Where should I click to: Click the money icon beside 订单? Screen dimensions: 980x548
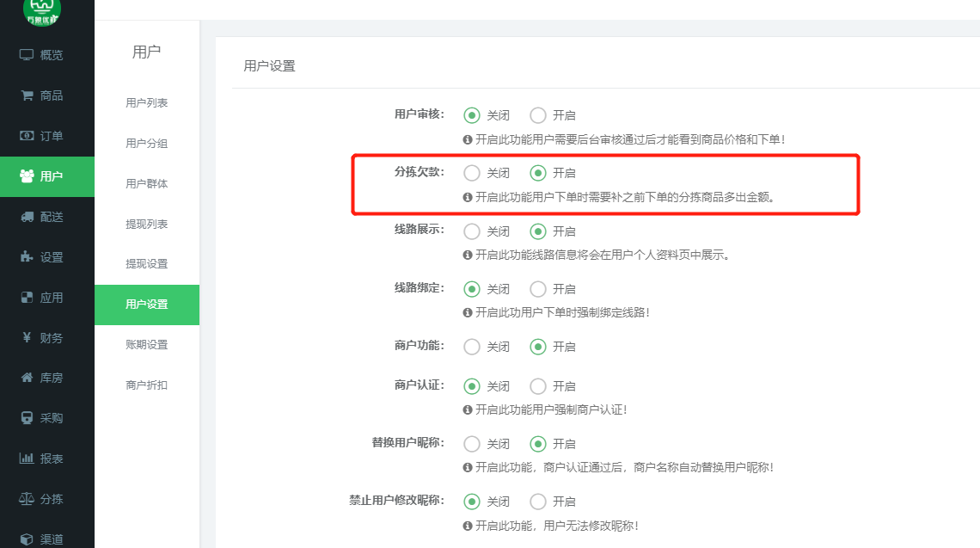(x=27, y=136)
